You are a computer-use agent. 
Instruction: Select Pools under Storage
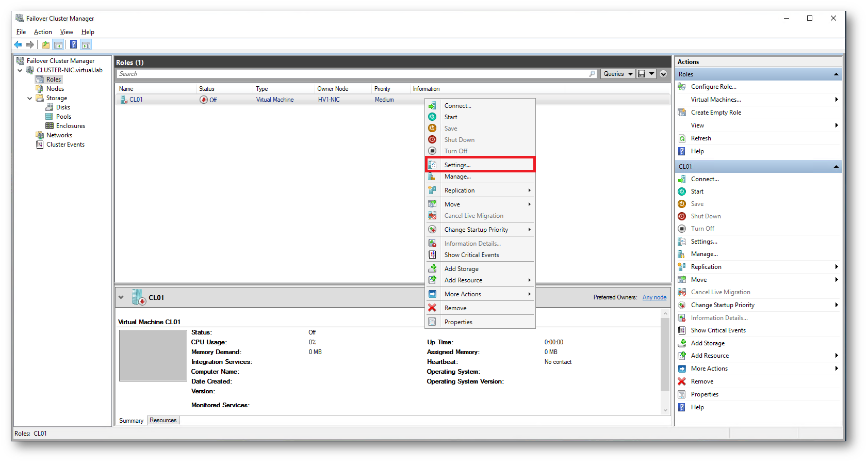63,117
